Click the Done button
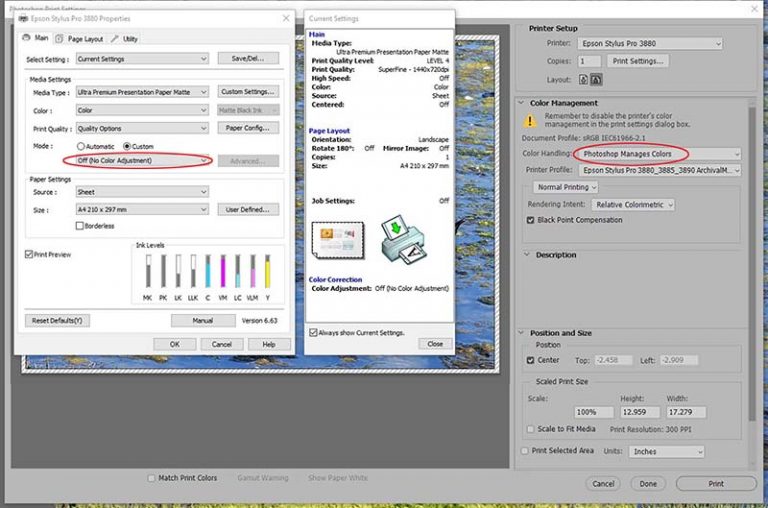768x508 pixels. (x=648, y=484)
